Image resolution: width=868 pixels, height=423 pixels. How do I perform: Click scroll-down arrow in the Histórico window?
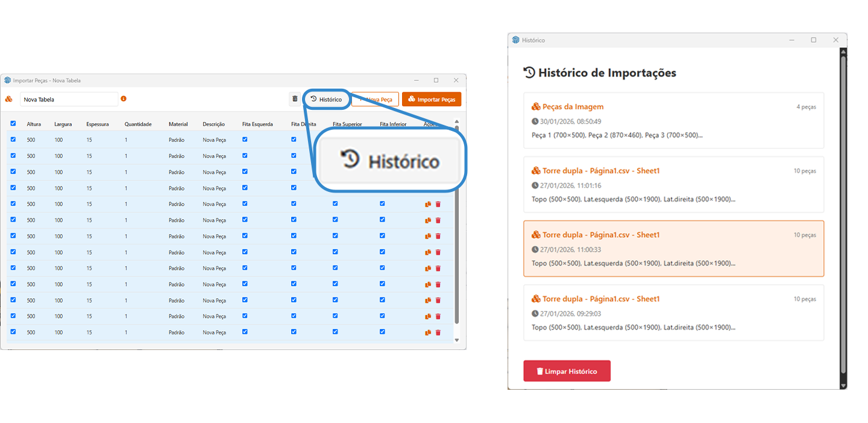843,385
